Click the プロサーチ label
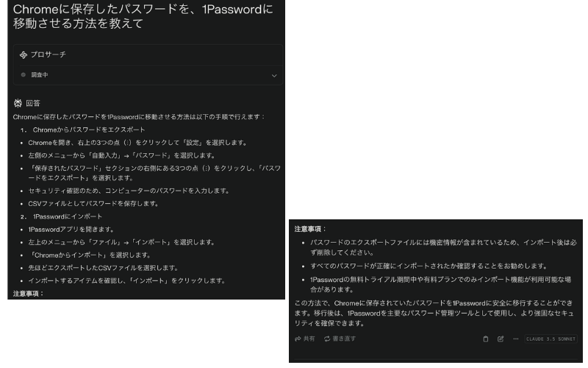Viewport: 588px width, 368px height. (48, 54)
